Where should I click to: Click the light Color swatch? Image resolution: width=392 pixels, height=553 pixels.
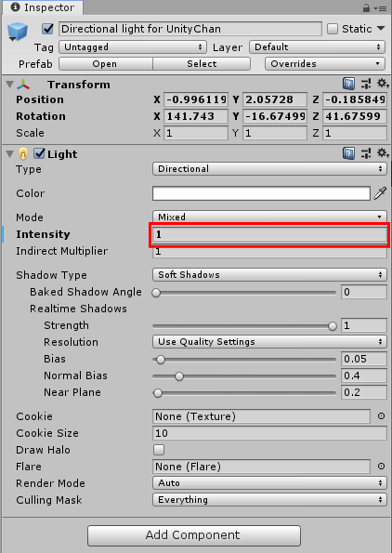(261, 193)
